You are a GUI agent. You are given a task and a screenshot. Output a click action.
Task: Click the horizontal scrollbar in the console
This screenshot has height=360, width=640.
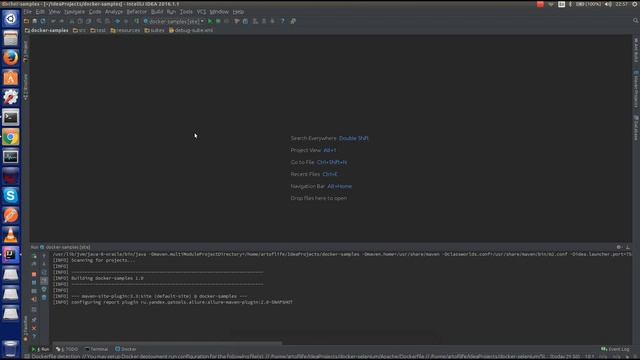pos(167,343)
